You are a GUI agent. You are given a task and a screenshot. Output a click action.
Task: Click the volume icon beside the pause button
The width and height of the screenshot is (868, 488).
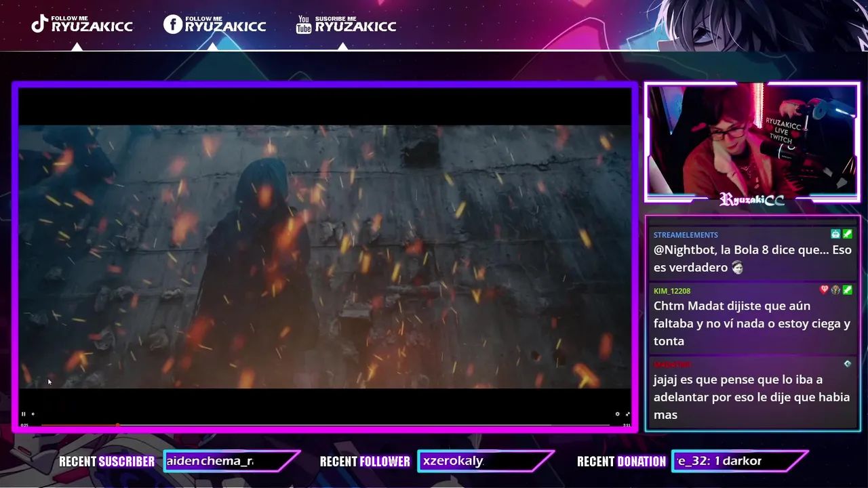click(33, 414)
